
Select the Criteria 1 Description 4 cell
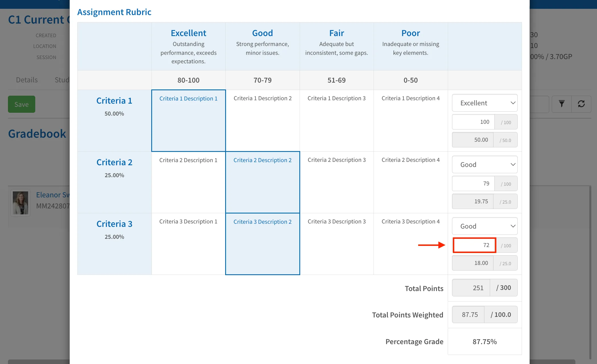(411, 121)
